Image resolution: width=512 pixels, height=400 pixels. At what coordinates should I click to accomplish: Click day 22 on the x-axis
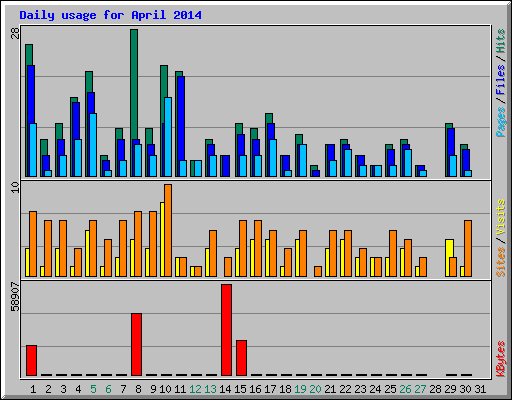pyautogui.click(x=345, y=389)
